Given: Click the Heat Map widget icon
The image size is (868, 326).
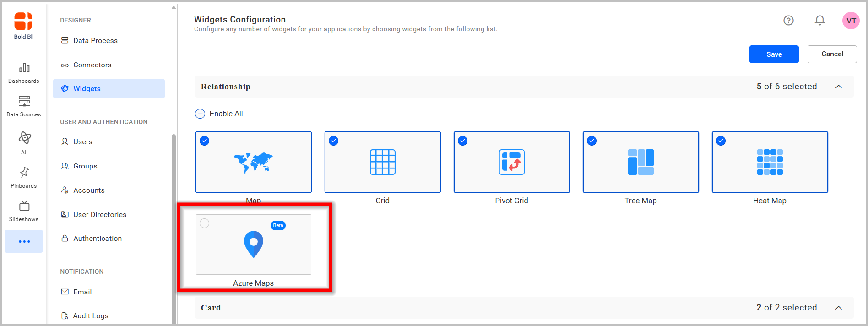Looking at the screenshot, I should pos(770,162).
